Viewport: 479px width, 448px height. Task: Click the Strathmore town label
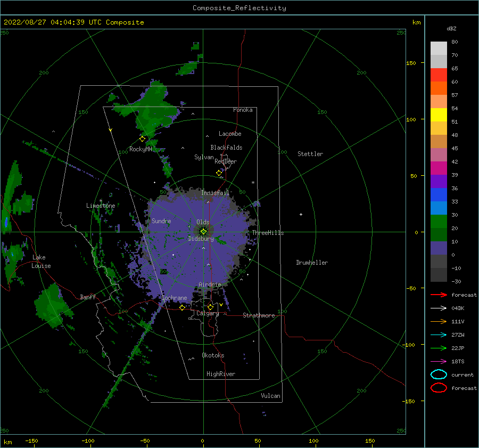click(259, 315)
